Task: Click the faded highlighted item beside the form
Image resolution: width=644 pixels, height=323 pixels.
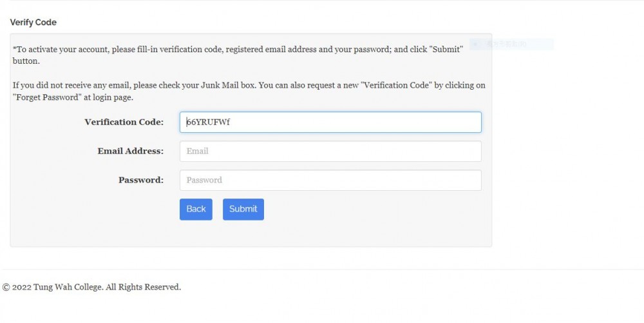Action: [x=511, y=44]
